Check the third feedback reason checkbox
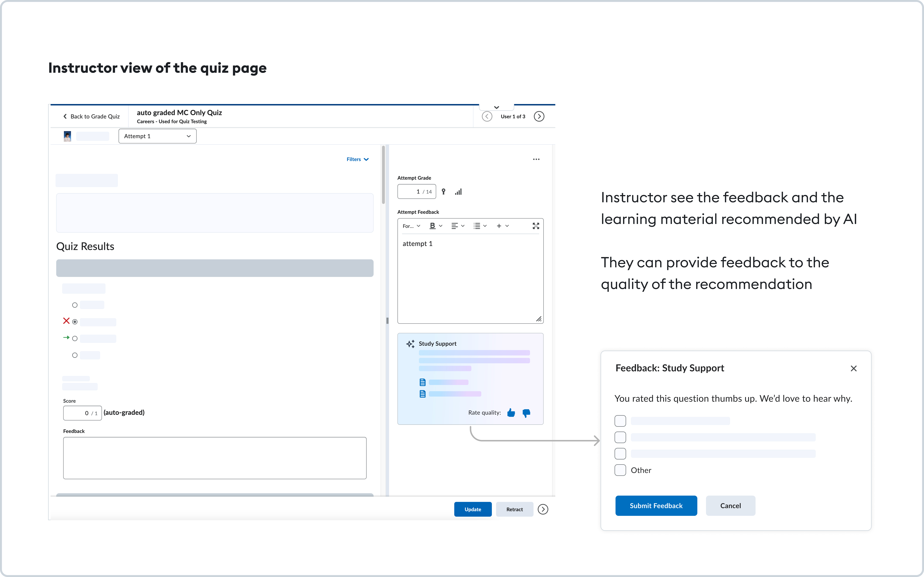This screenshot has width=924, height=577. coord(620,454)
